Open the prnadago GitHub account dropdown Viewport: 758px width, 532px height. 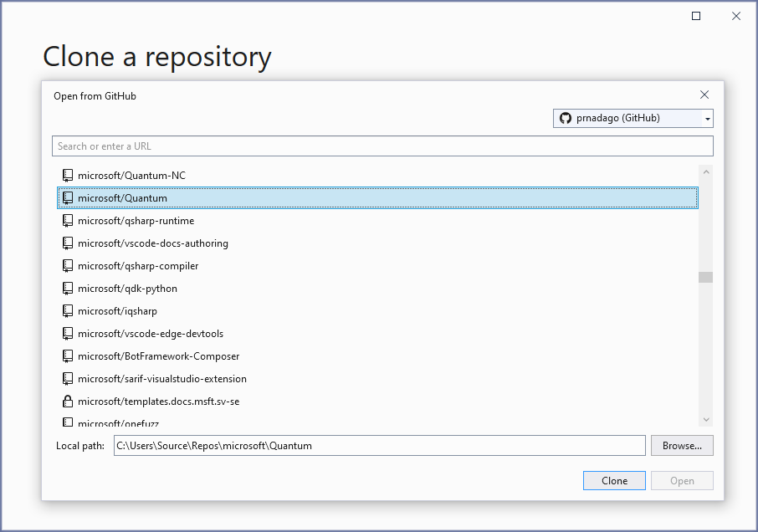pyautogui.click(x=707, y=118)
